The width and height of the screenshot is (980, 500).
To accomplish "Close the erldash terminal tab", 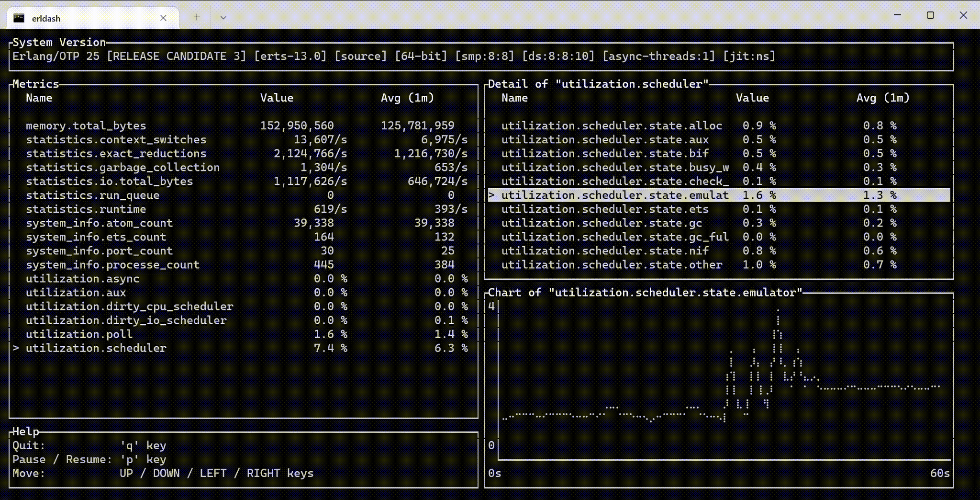I will coord(163,18).
